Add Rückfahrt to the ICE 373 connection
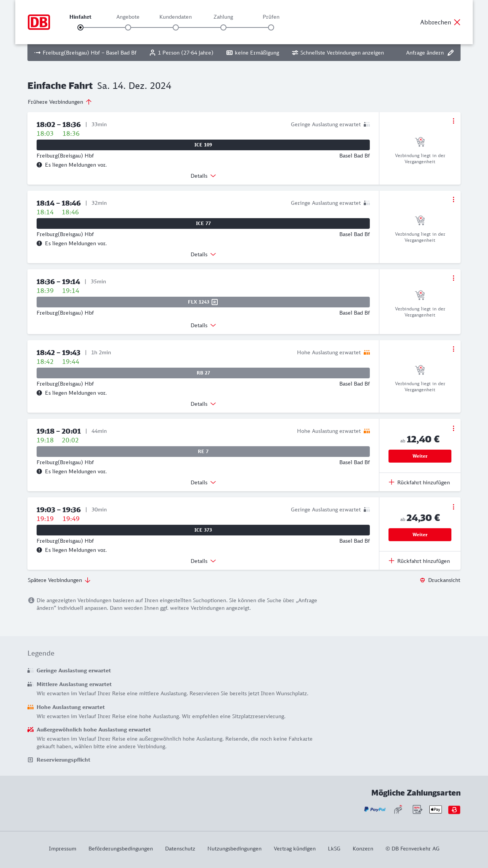This screenshot has width=488, height=868. (419, 561)
